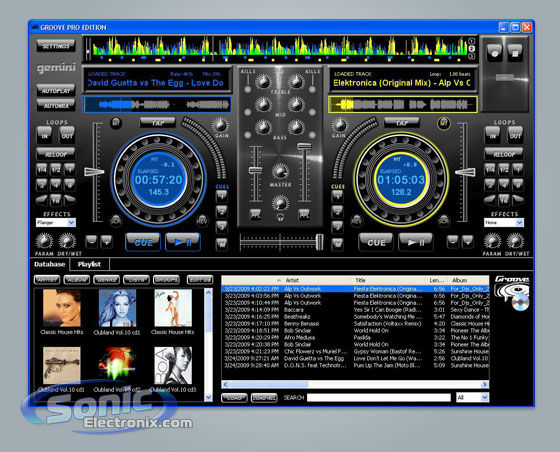Click the left deck SCR scratch button

tap(115, 220)
